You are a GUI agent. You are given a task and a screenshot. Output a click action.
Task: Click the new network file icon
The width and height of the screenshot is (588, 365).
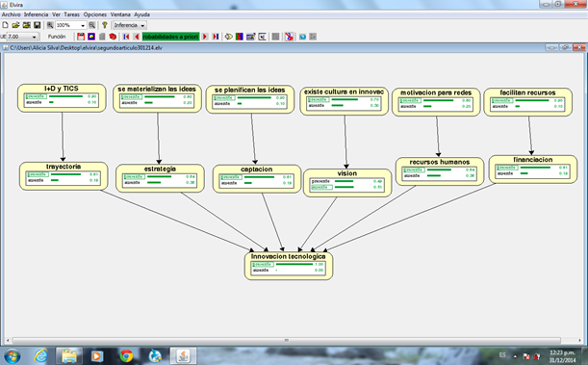pyautogui.click(x=5, y=25)
